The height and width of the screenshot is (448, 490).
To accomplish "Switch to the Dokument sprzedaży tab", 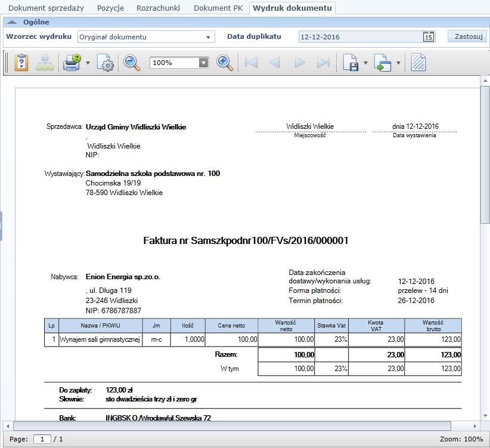I will coord(46,8).
